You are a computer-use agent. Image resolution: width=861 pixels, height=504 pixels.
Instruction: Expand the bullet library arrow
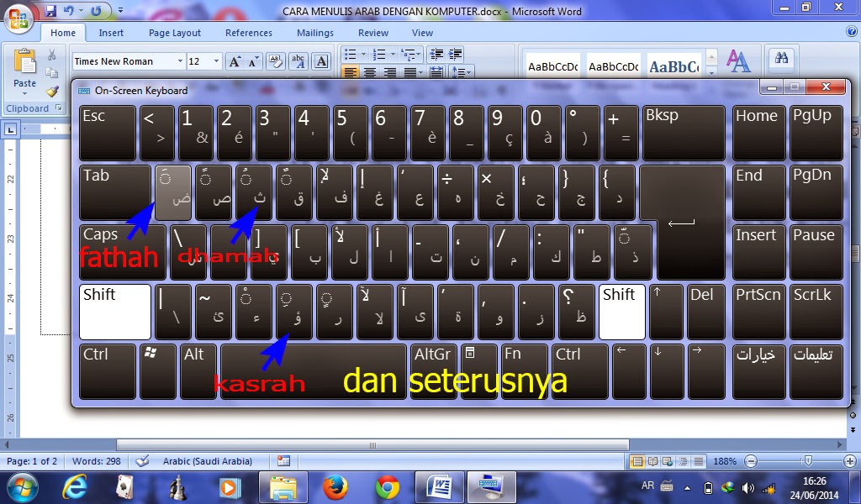[x=363, y=55]
